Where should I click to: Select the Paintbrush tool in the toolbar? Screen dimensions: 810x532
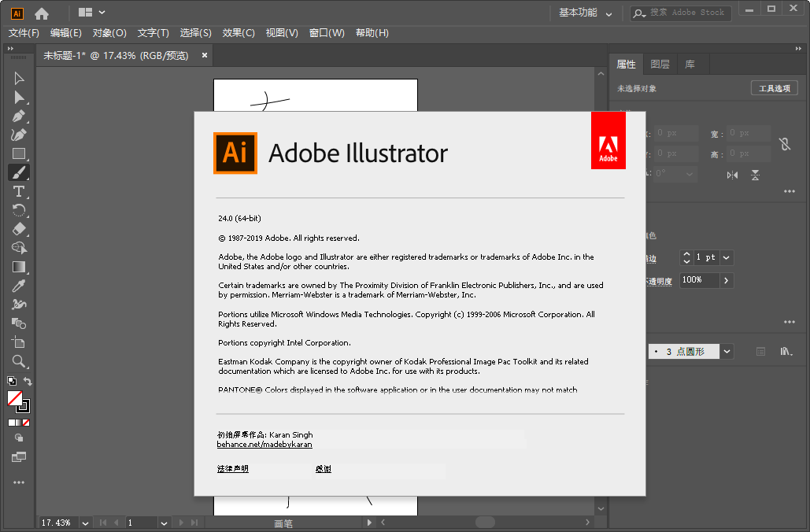tap(19, 173)
